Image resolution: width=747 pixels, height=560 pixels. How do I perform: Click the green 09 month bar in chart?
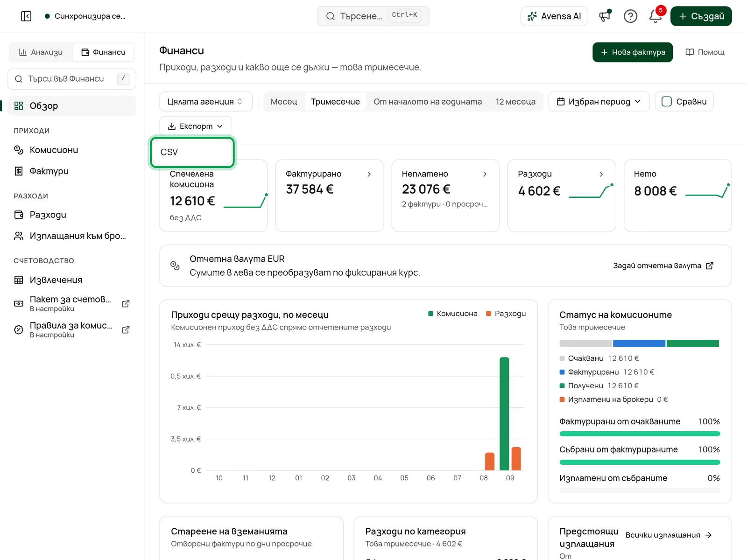(x=504, y=414)
